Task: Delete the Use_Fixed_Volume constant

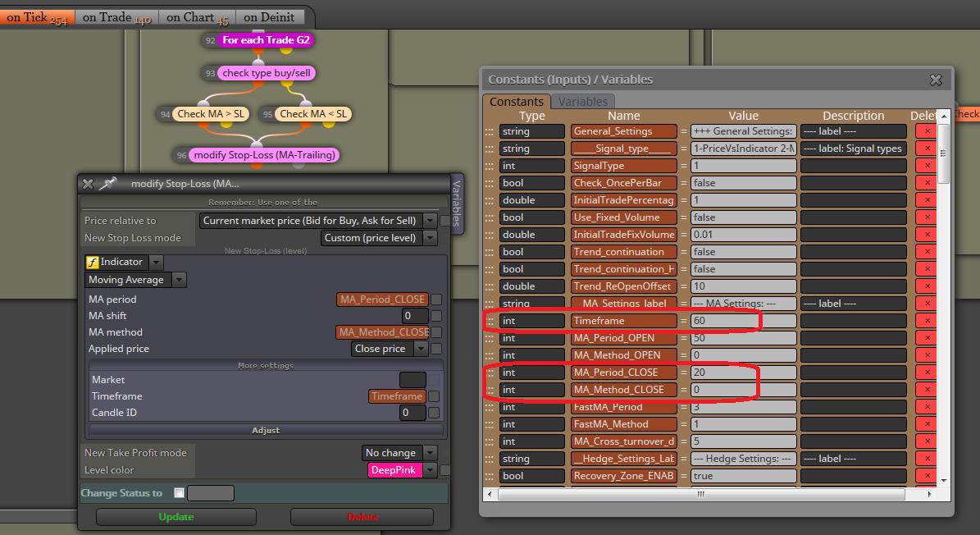Action: [x=927, y=217]
